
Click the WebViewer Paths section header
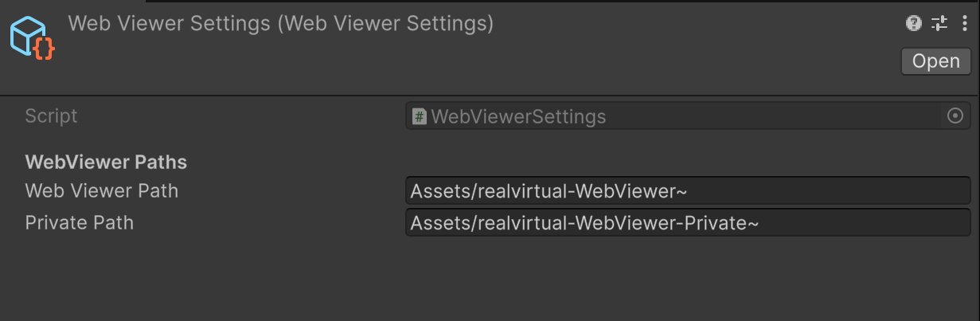(106, 162)
